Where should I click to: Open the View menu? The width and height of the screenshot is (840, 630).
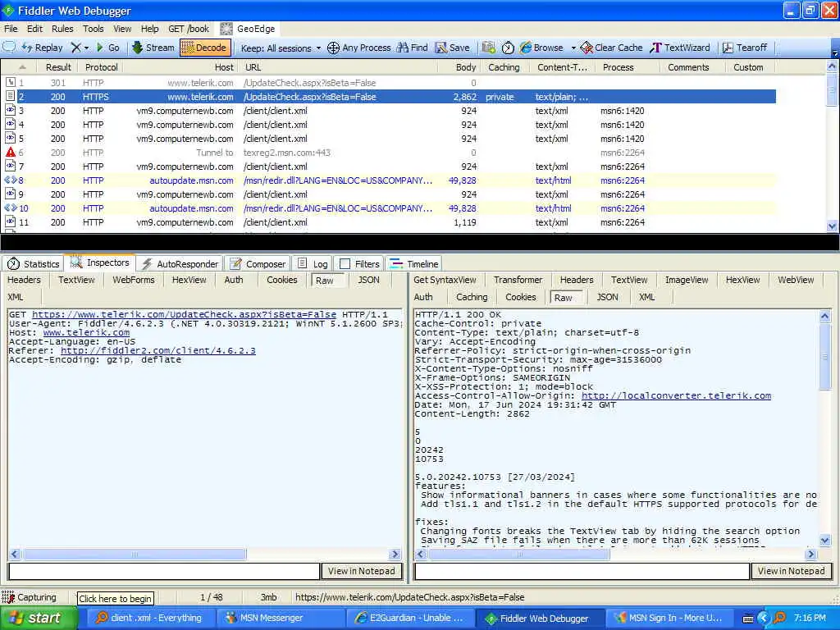pos(122,29)
